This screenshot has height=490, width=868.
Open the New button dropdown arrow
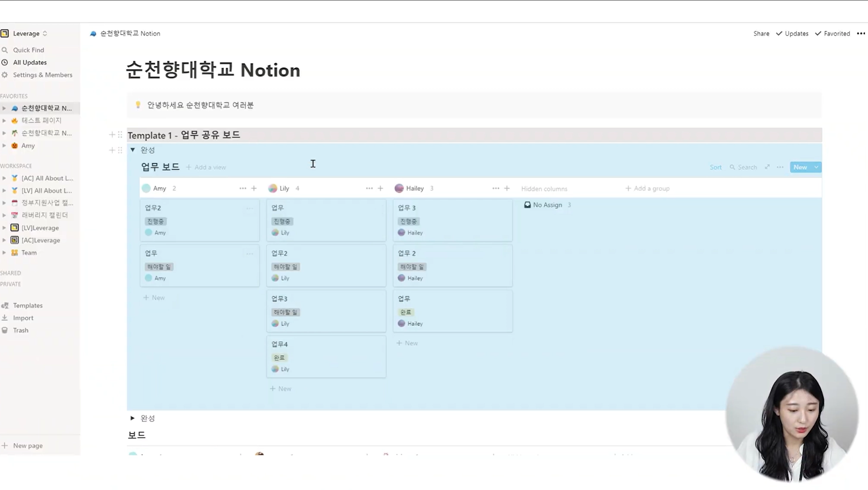(x=816, y=167)
